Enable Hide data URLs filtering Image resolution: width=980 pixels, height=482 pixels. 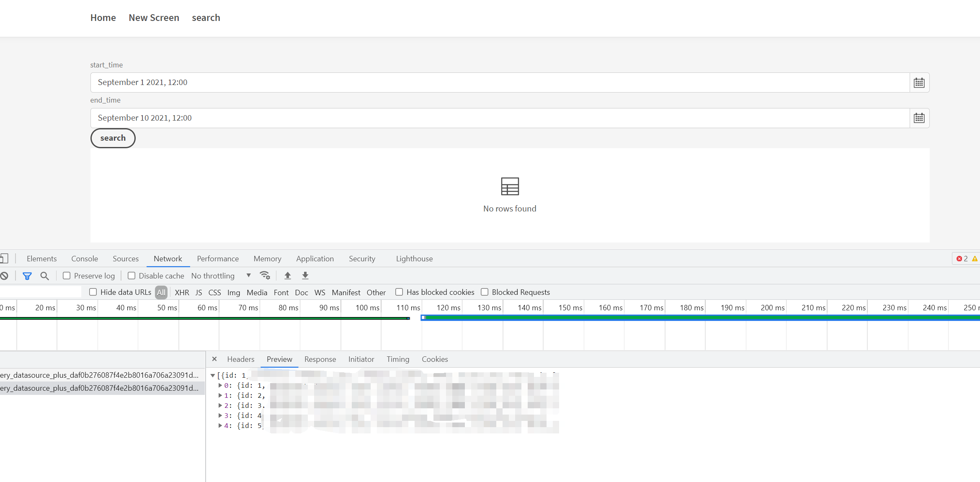pos(93,292)
